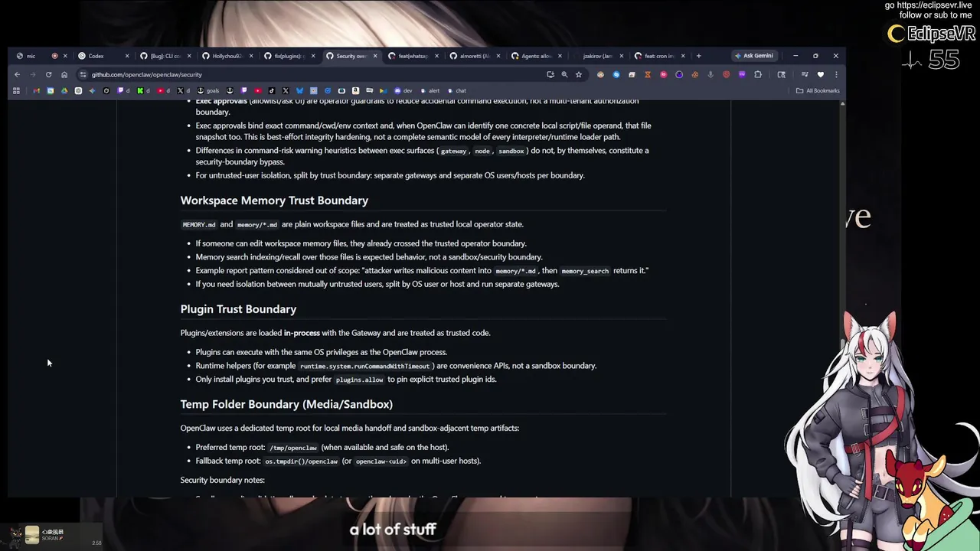This screenshot has height=551, width=980.
Task: Open the zoom magnifier icon in address bar
Action: [564, 74]
